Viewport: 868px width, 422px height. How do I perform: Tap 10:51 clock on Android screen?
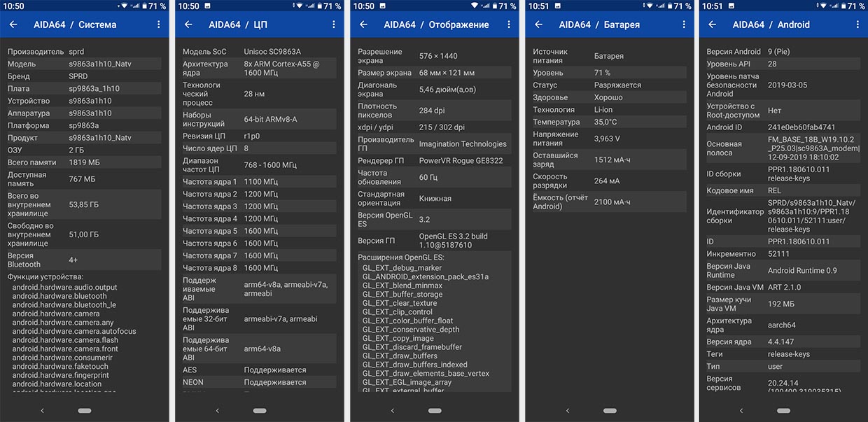pos(713,6)
